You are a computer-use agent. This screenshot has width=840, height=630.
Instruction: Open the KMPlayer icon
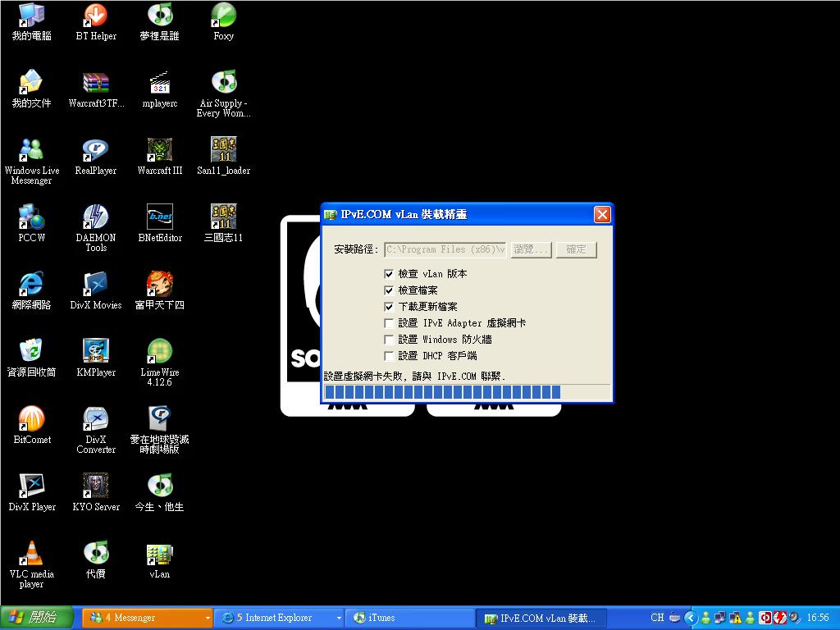(95, 353)
